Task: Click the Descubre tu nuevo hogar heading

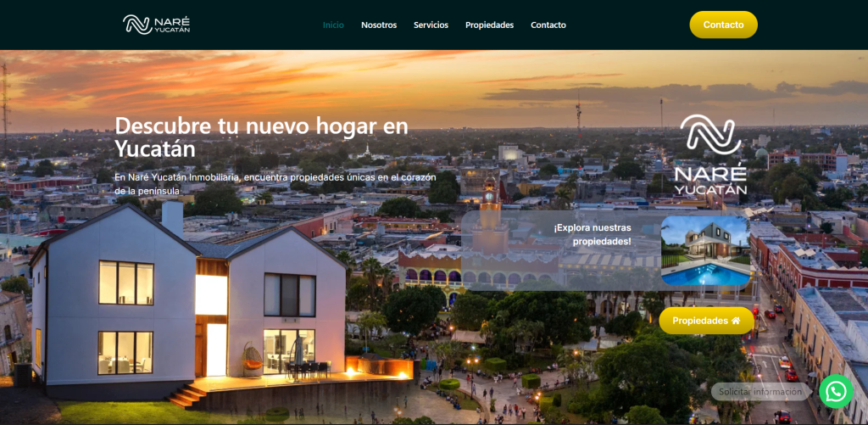Action: (x=261, y=137)
